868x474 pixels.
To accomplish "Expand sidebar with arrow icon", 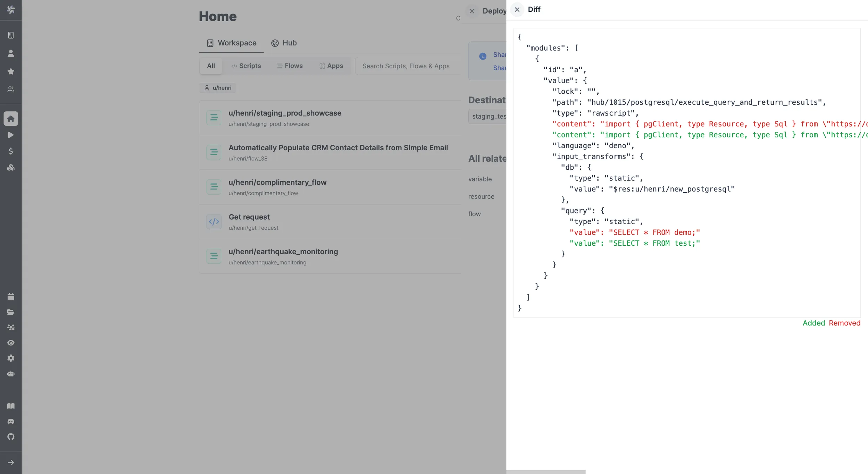I will (x=11, y=463).
